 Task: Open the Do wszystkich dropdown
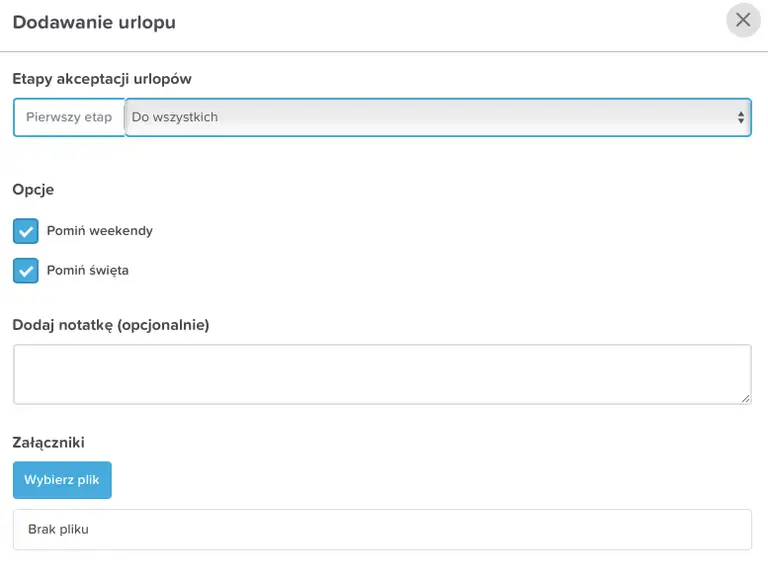point(437,118)
